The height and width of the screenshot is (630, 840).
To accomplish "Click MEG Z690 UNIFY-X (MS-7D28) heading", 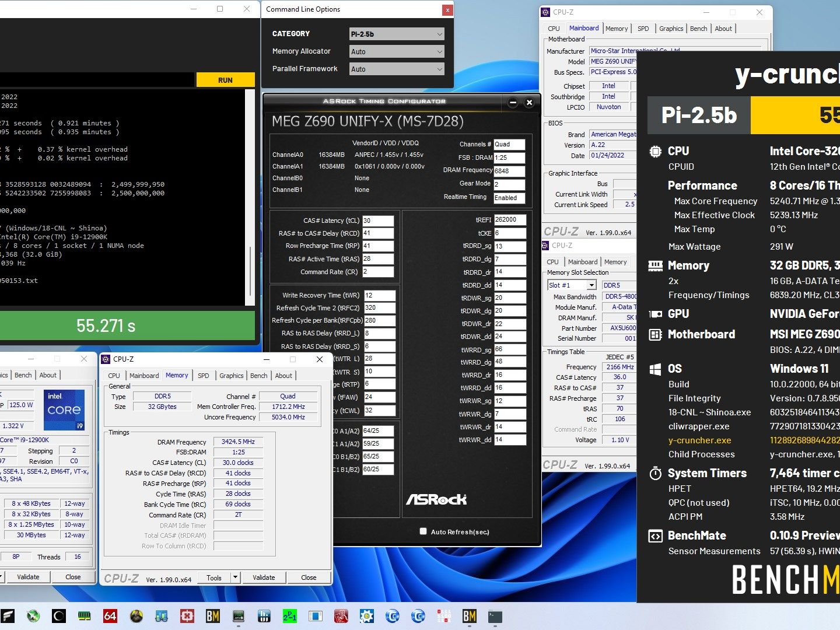I will [367, 121].
